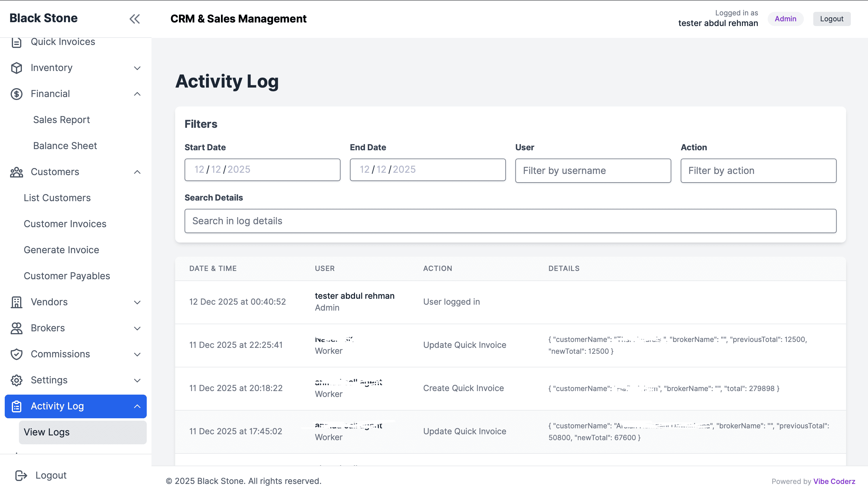Click the Financial dollar icon
Screen dimensions: 868x494
16,94
